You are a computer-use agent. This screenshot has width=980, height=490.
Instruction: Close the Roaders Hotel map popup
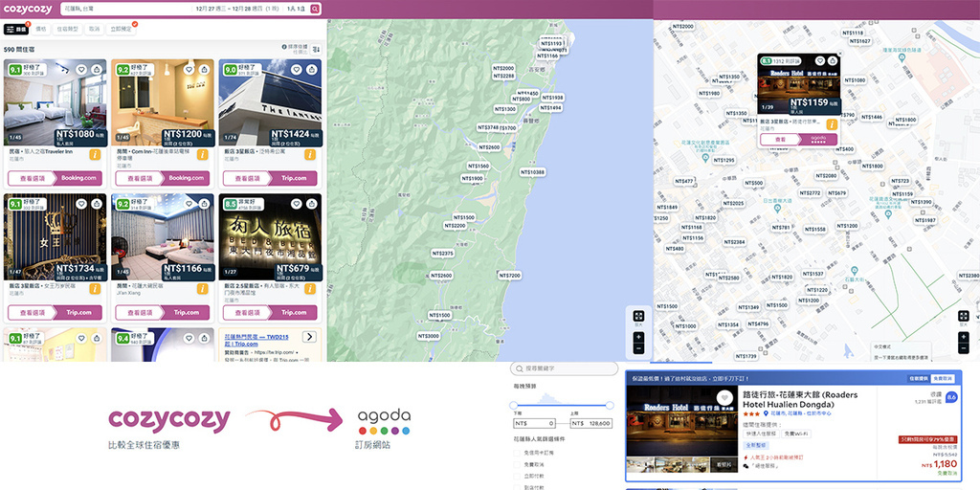coord(840,54)
